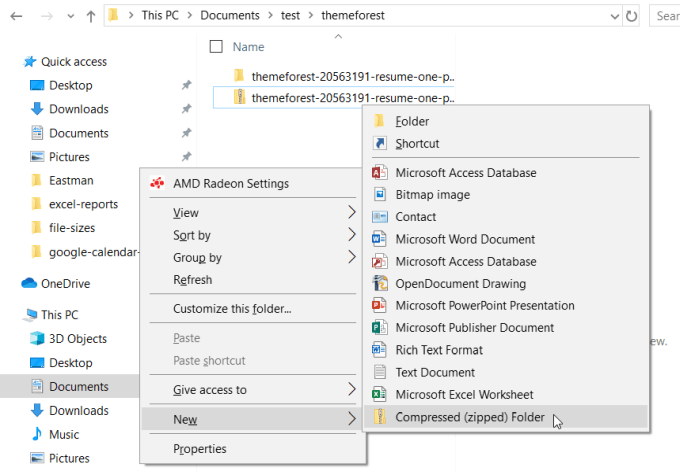Open the file-sizes folder
This screenshot has height=472, width=680.
(x=72, y=228)
